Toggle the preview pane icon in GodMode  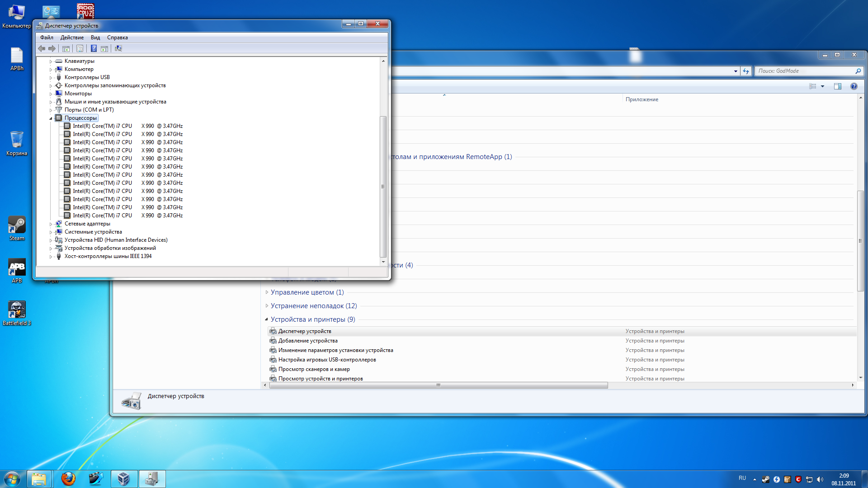click(x=838, y=86)
